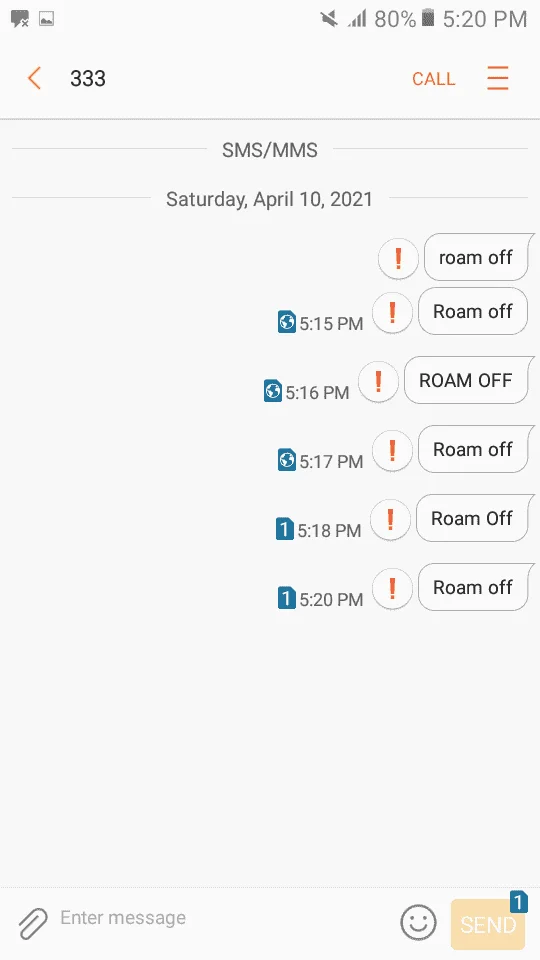Click the CALL button
Screen dimensions: 540x960
(433, 79)
